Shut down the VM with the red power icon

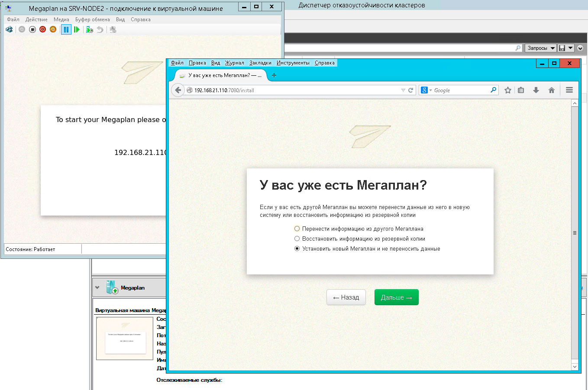tap(42, 29)
